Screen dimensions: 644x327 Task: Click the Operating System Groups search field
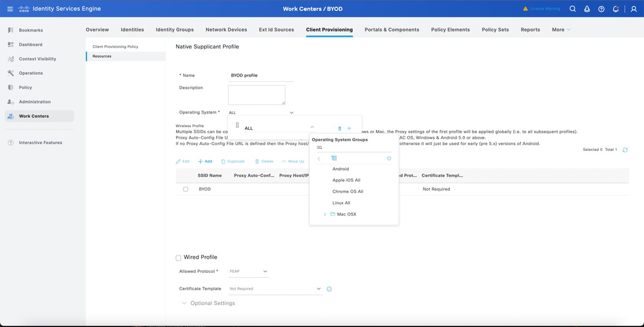coord(354,148)
